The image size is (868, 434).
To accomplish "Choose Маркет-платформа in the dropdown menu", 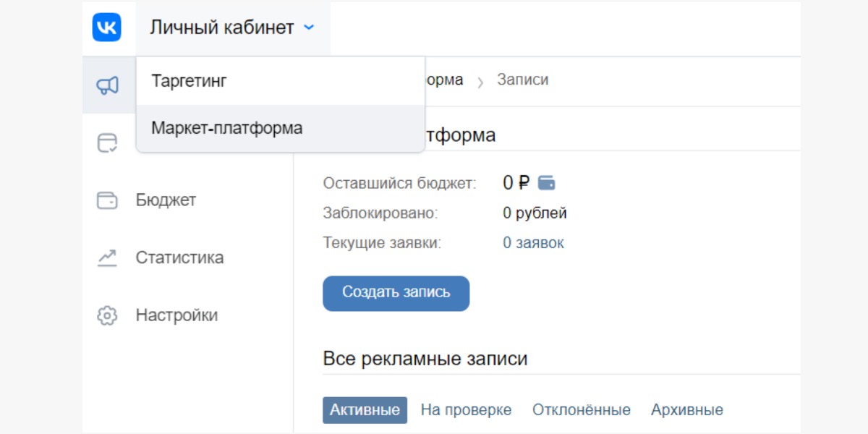I will (280, 128).
